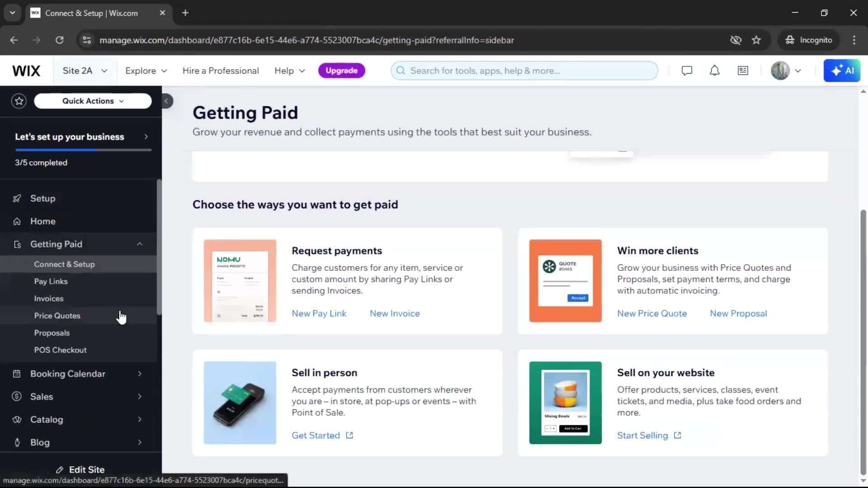Click the Setup rocket icon
Viewport: 868px width, 488px height.
(x=17, y=198)
